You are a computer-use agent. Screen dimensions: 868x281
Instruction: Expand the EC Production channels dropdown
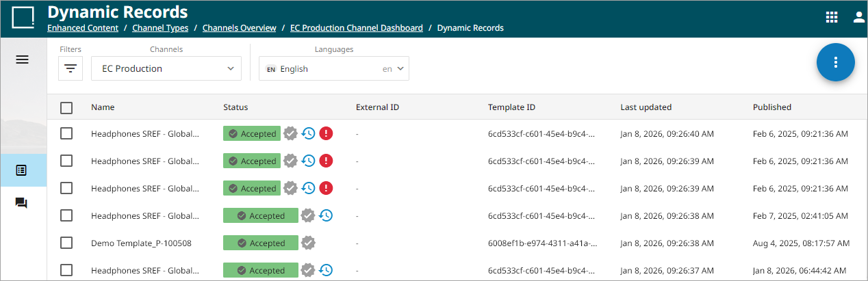pos(166,68)
